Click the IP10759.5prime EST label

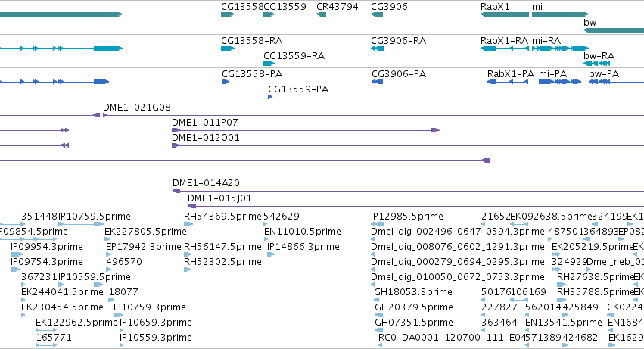[95, 217]
